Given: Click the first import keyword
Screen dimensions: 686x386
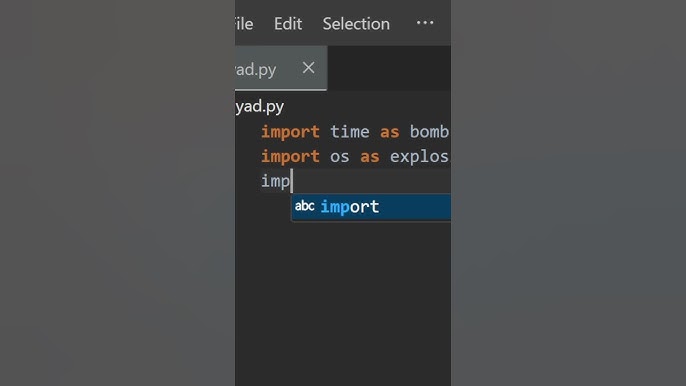Looking at the screenshot, I should click(290, 132).
